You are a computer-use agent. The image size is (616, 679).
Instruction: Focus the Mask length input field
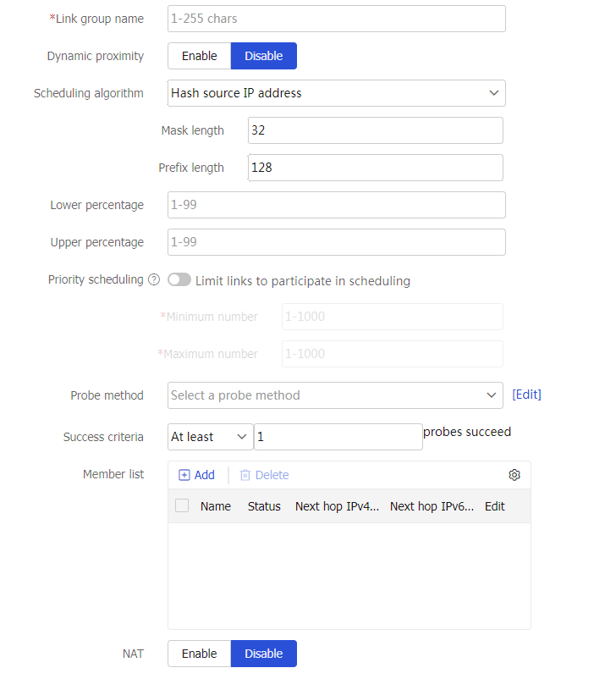pos(375,130)
